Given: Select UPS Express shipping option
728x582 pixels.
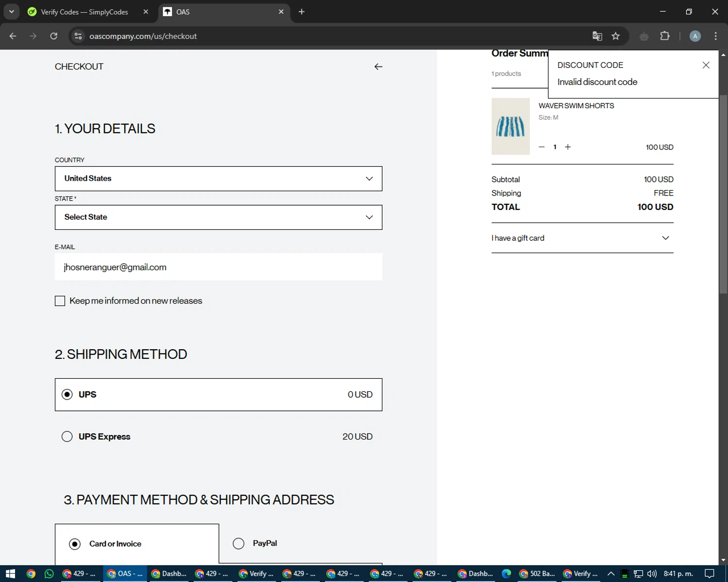Looking at the screenshot, I should point(67,436).
